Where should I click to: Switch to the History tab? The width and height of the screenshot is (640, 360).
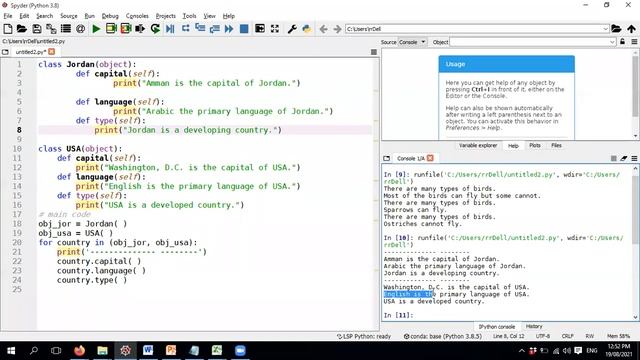click(x=534, y=327)
